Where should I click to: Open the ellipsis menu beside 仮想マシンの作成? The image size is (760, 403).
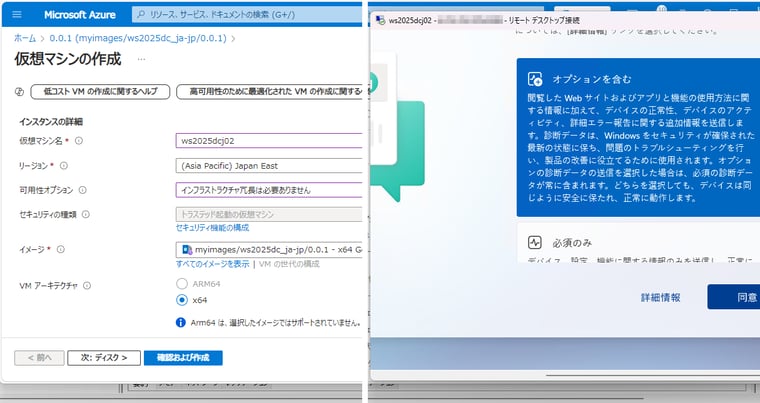pyautogui.click(x=141, y=60)
